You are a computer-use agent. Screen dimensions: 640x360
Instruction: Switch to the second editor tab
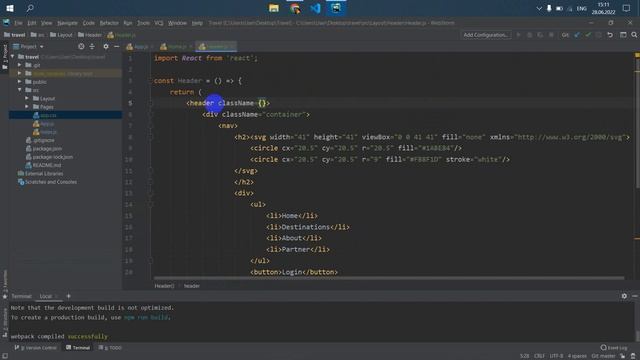[x=176, y=47]
